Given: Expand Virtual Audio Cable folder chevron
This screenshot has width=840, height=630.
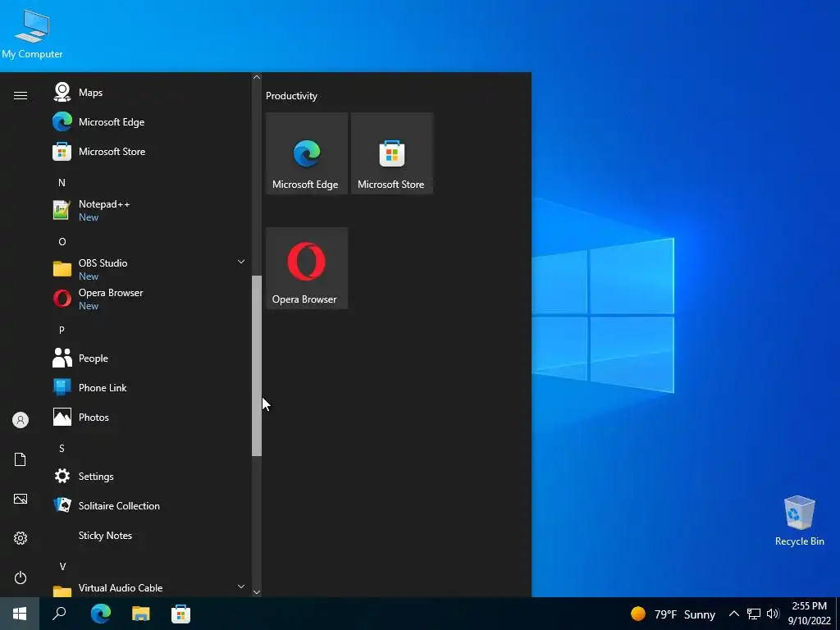Looking at the screenshot, I should tap(241, 587).
